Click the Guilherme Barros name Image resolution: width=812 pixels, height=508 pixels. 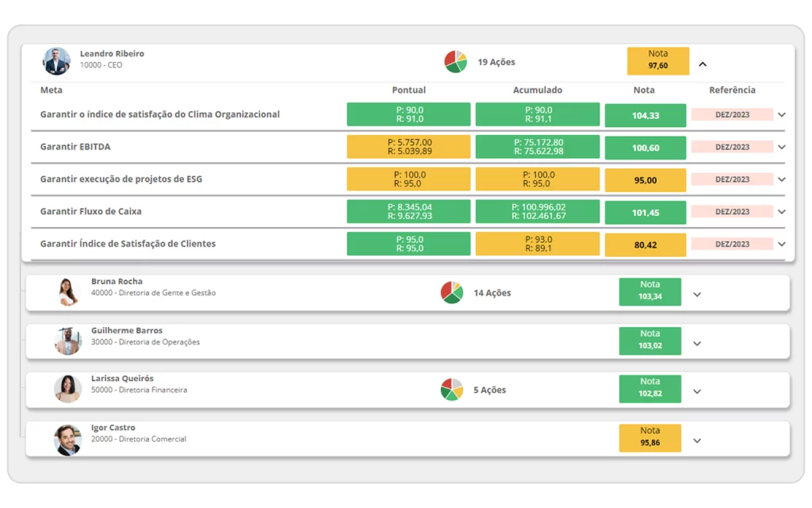click(x=127, y=330)
